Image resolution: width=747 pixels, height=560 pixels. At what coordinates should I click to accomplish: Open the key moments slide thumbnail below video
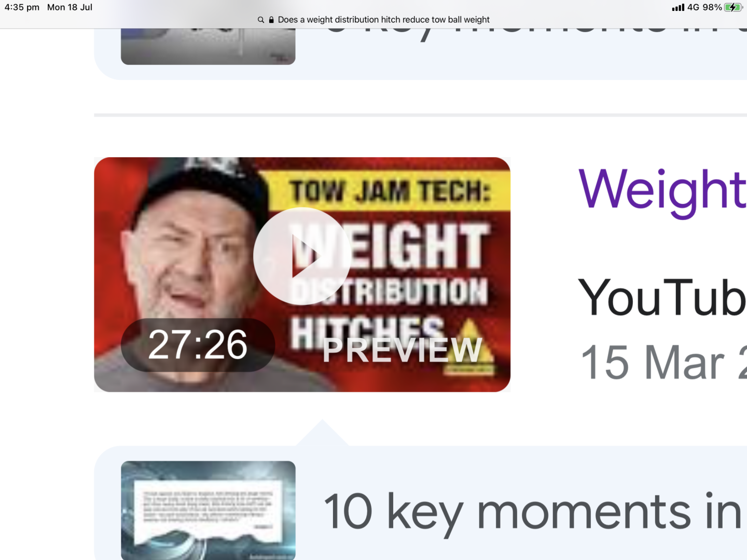208,510
